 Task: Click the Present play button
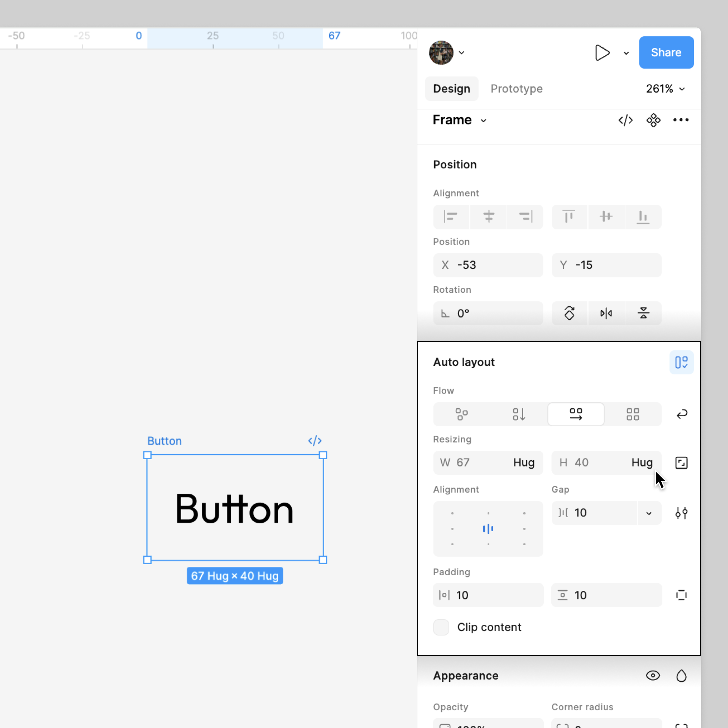click(x=602, y=53)
